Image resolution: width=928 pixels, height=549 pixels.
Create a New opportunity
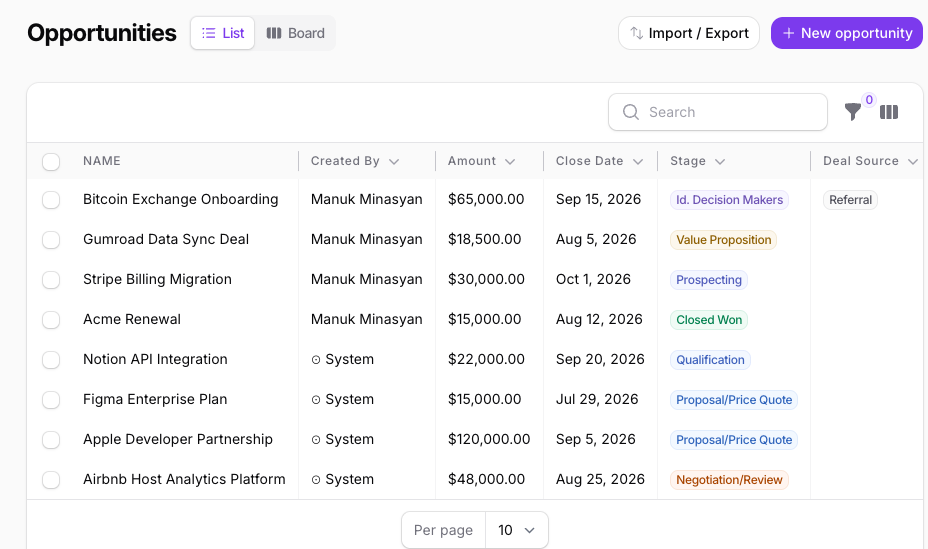pos(847,33)
